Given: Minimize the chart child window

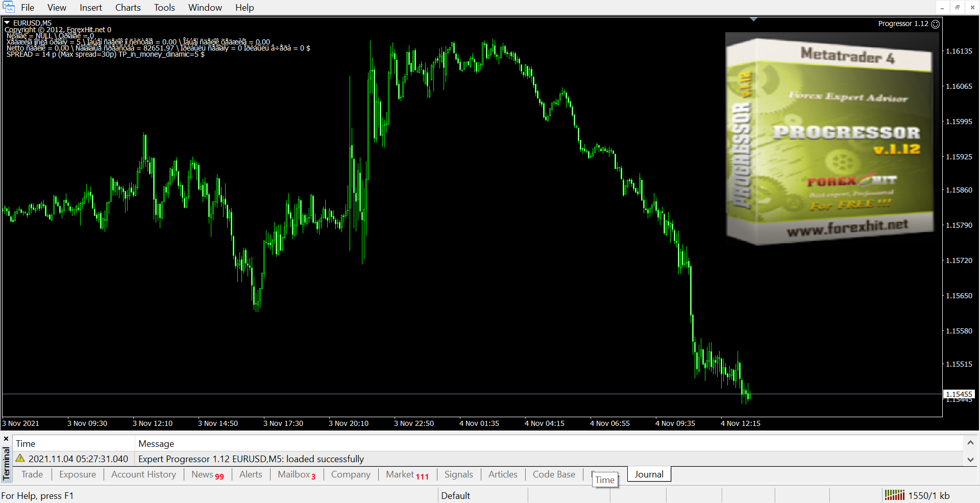Looking at the screenshot, I should click(x=942, y=7).
